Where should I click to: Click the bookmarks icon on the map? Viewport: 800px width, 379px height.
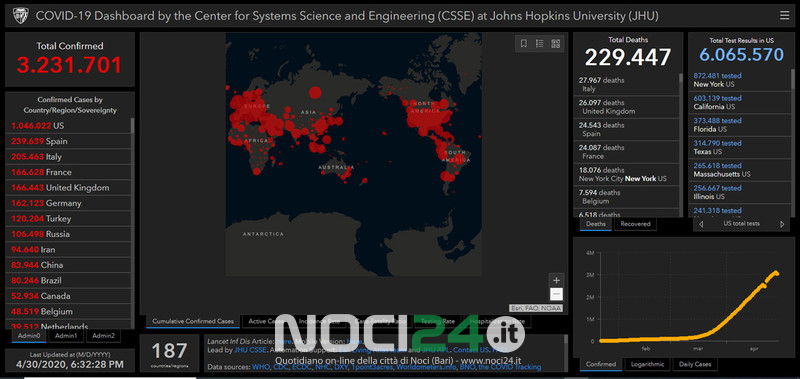pos(523,44)
